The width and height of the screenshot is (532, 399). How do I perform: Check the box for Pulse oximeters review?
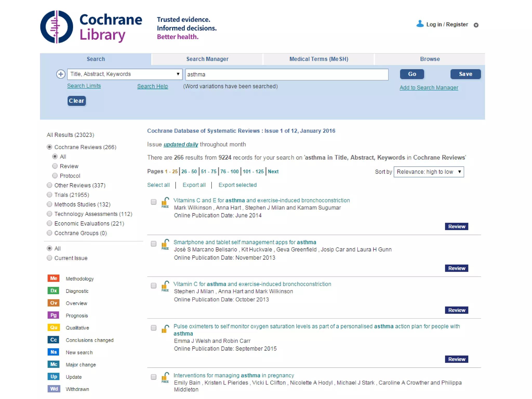pos(154,328)
